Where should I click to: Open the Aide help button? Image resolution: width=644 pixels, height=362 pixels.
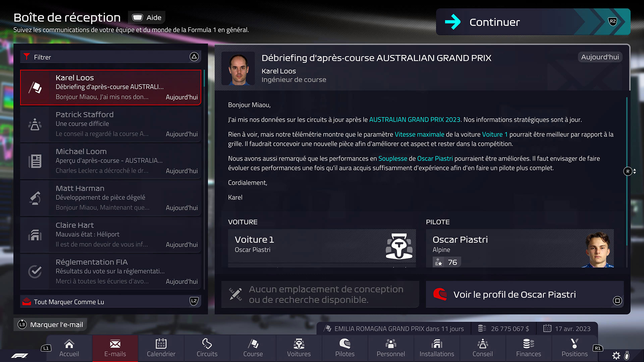(x=147, y=17)
